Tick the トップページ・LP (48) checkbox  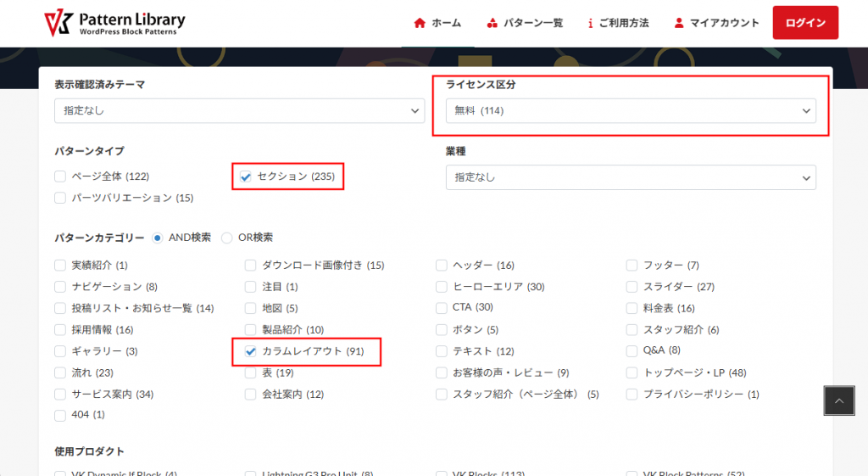632,372
